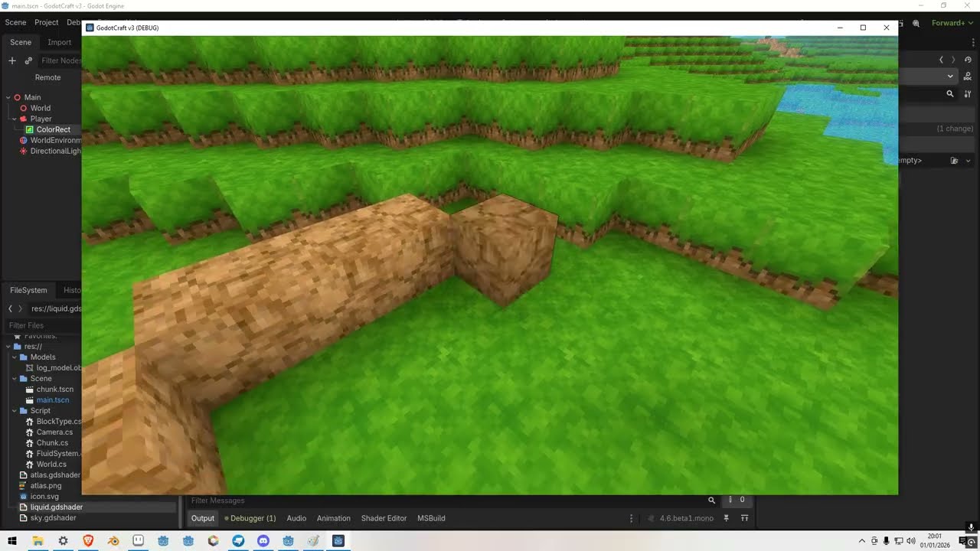
Task: Open the Project menu
Action: pos(47,23)
